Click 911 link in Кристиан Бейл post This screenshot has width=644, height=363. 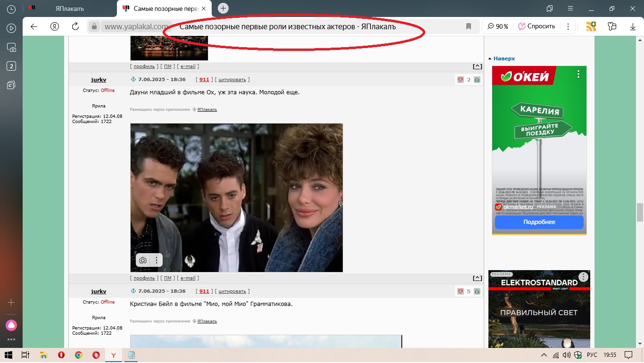click(x=204, y=291)
